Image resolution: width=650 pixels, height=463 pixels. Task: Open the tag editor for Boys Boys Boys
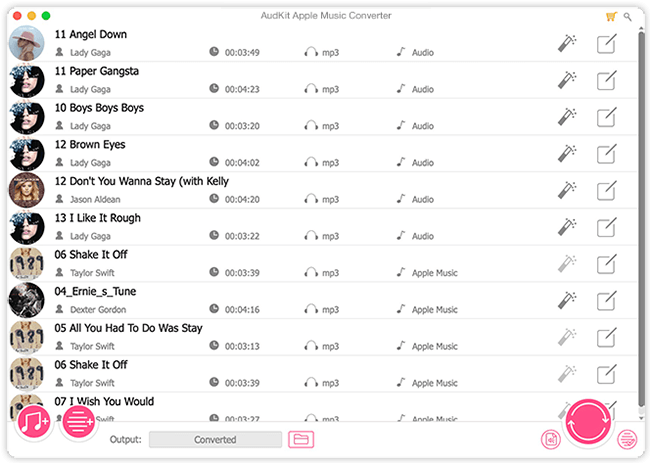pos(606,117)
